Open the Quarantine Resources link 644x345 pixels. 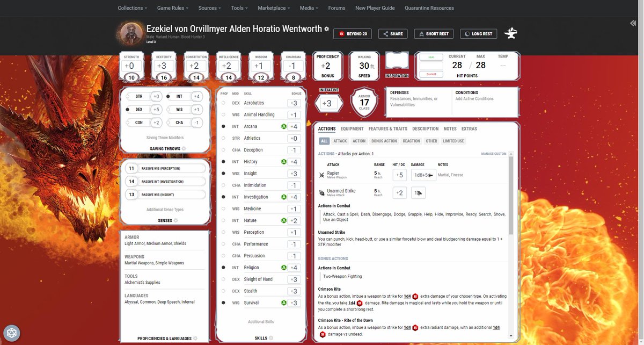coord(429,8)
